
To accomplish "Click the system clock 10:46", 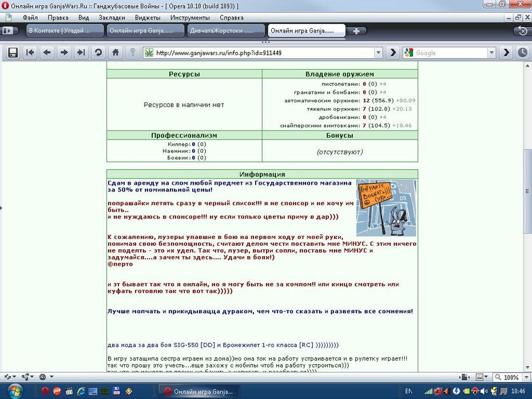I will [x=518, y=391].
